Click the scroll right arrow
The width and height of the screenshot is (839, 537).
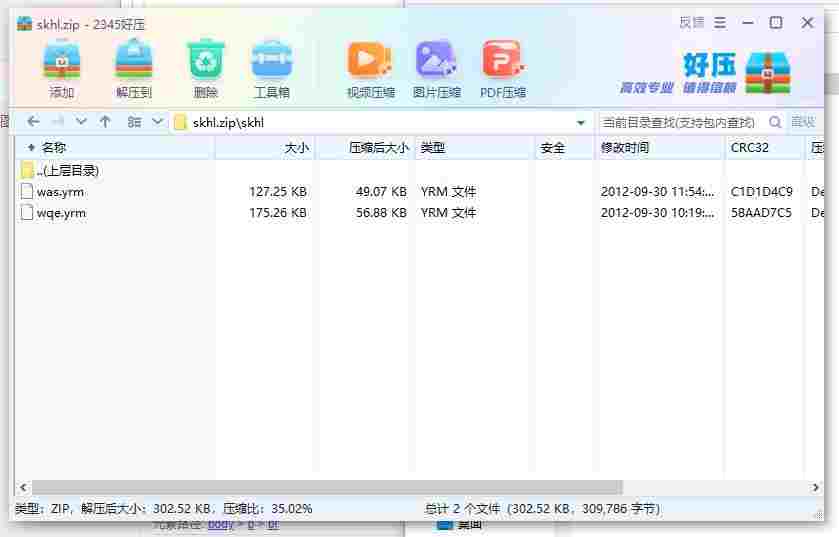pyautogui.click(x=815, y=487)
